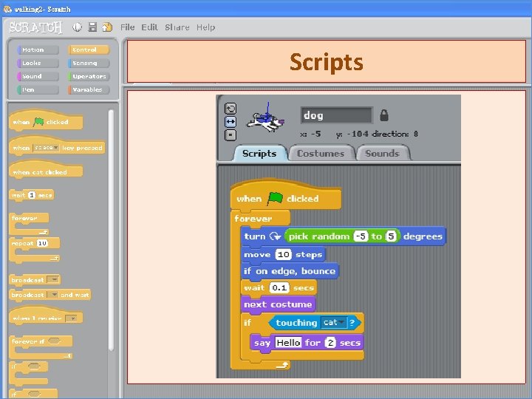Viewport: 532px width, 399px height.
Task: Open the touching cat sprite dropdown
Action: (334, 322)
